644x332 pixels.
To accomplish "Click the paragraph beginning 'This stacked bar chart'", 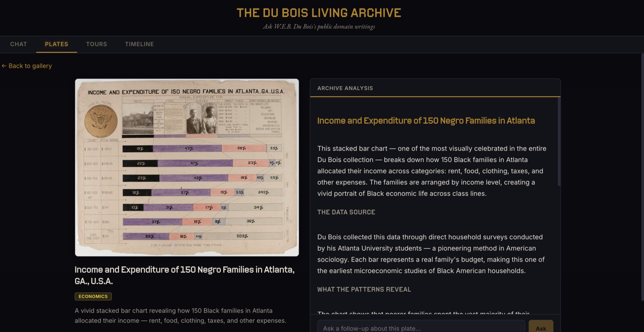I will (x=432, y=171).
